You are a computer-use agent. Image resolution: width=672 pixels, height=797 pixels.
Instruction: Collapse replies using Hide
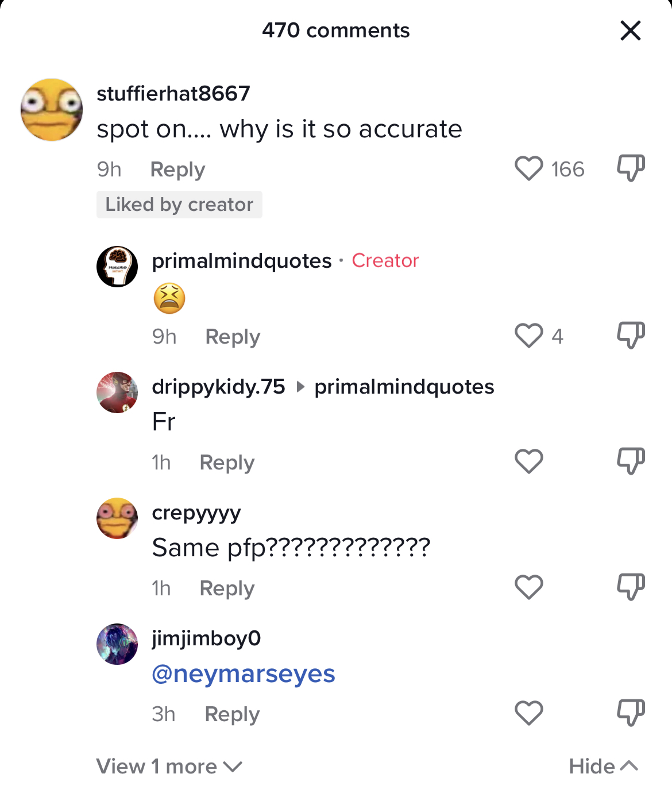pos(604,766)
